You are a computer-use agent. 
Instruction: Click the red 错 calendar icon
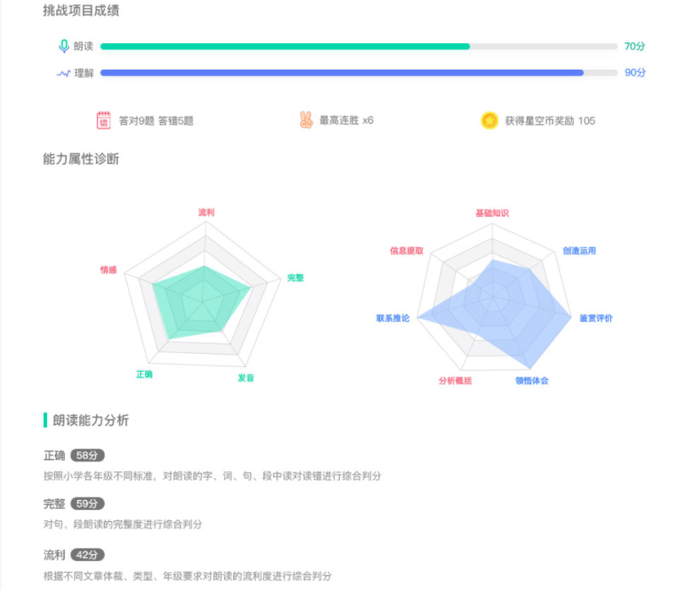(103, 121)
